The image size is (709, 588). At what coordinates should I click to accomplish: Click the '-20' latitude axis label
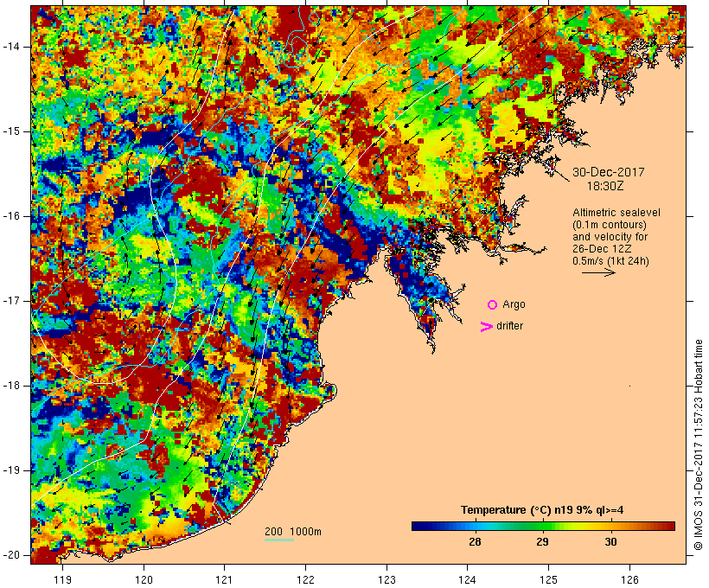click(12, 555)
